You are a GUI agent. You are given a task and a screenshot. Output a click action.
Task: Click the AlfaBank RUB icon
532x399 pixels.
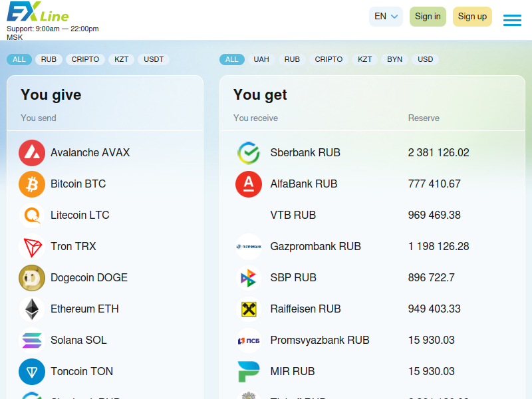pyautogui.click(x=249, y=184)
